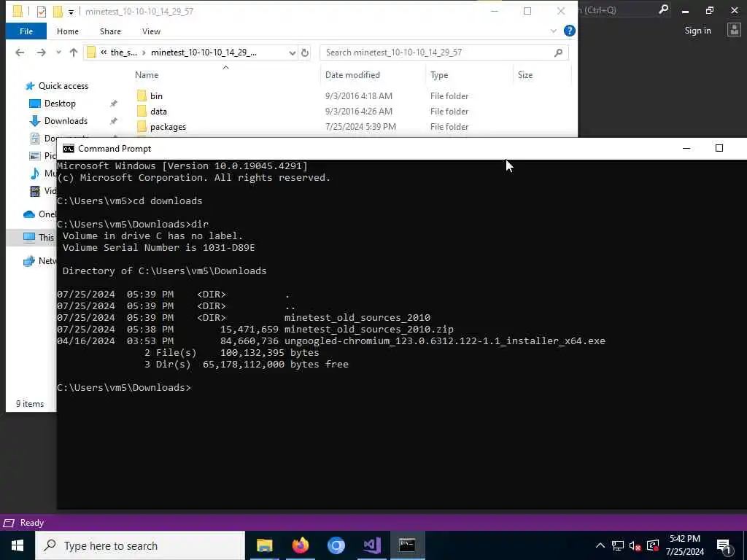
Task: Click the minetest folder path in address bar
Action: [x=204, y=52]
